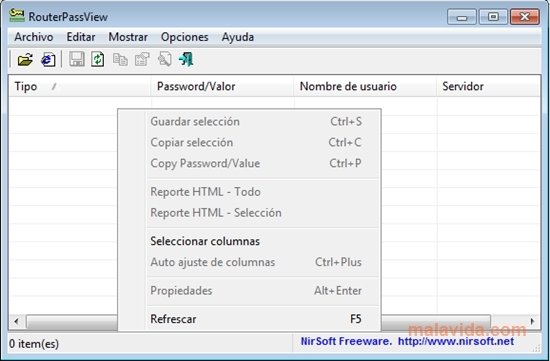Click the green Refresh toolbar icon
Screen dimensions: 550x361
tap(98, 59)
